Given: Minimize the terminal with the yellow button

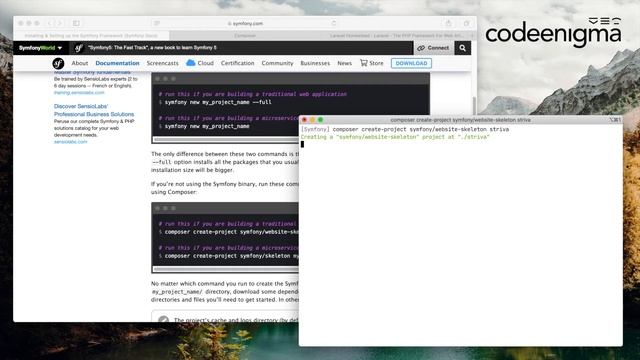Looking at the screenshot, I should tap(312, 120).
